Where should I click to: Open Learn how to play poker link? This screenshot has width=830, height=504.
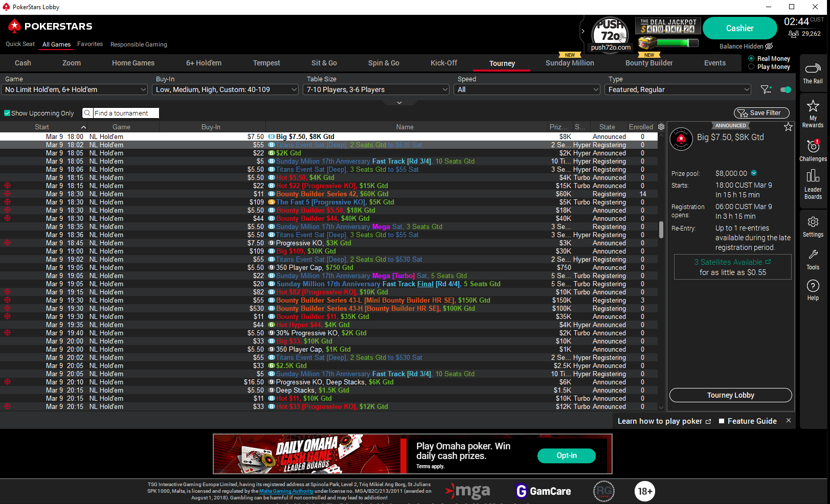pos(664,421)
